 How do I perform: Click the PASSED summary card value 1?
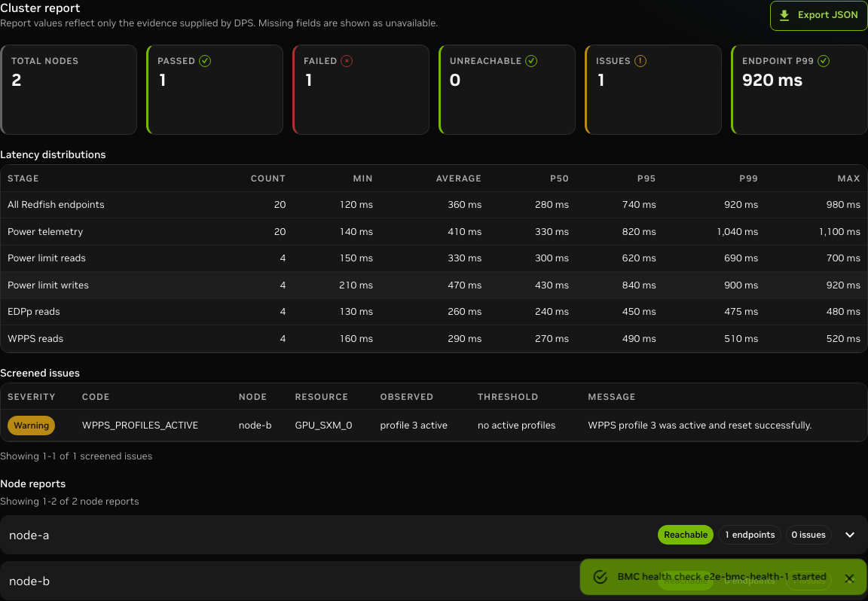click(x=163, y=81)
